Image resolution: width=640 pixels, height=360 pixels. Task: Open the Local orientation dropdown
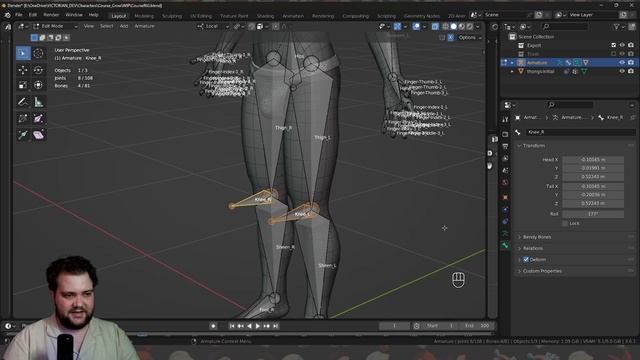click(x=213, y=26)
